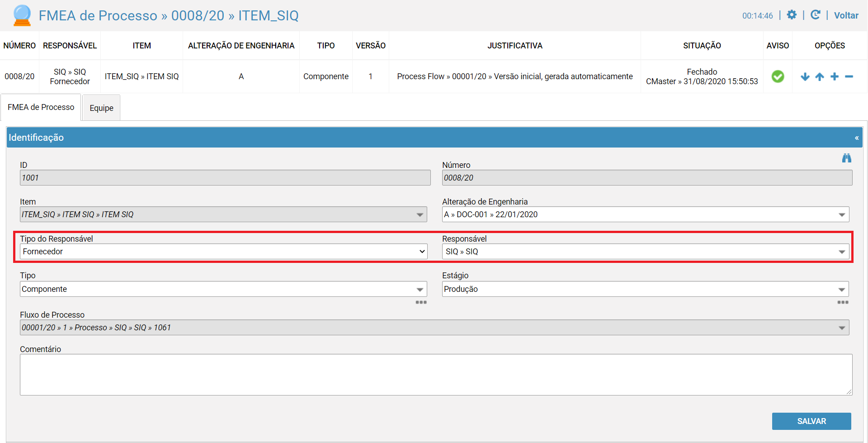This screenshot has width=868, height=443.
Task: Click the 0008/20 cell in table row
Action: click(x=19, y=76)
